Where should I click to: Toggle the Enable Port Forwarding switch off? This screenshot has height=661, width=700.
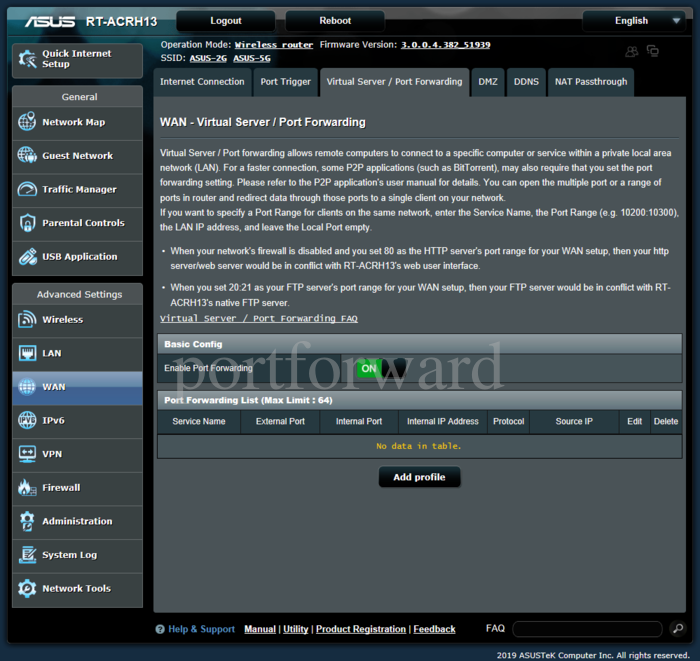[x=381, y=368]
